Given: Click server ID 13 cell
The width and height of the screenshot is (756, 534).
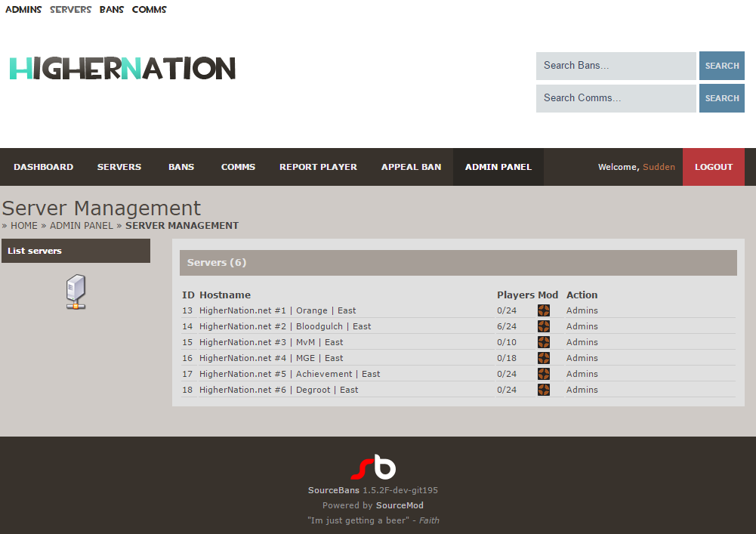Looking at the screenshot, I should coord(187,310).
